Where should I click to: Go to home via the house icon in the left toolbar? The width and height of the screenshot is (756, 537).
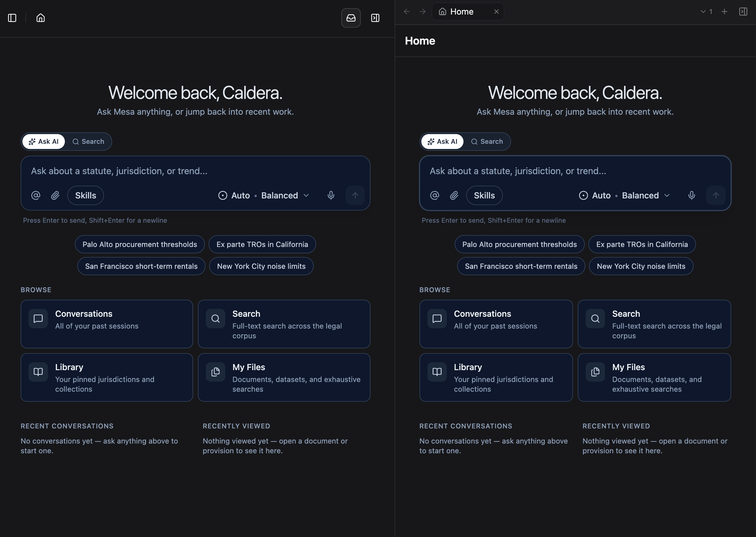pyautogui.click(x=41, y=18)
